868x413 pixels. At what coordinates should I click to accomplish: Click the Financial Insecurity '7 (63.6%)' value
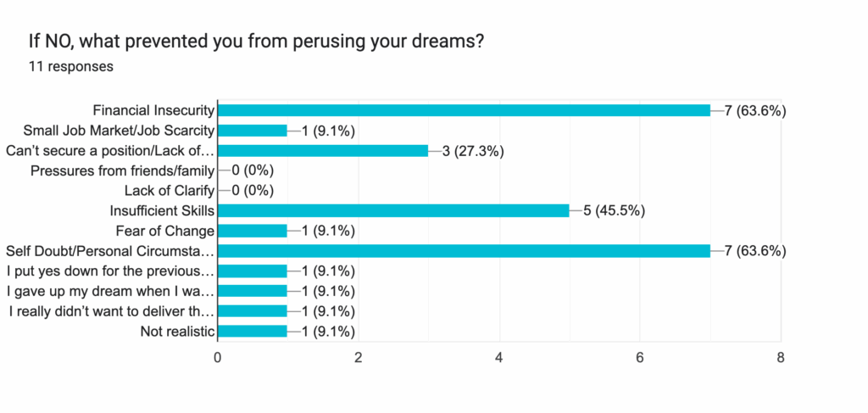pos(755,110)
